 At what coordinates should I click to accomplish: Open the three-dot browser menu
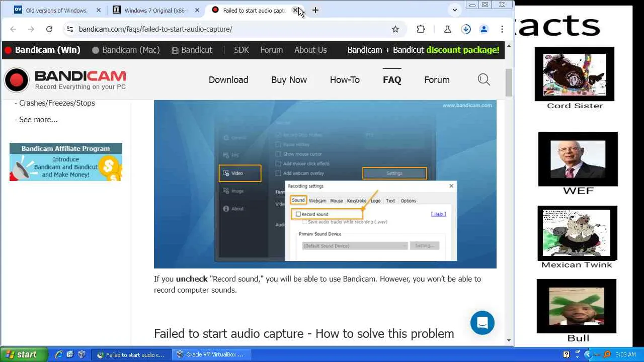502,29
